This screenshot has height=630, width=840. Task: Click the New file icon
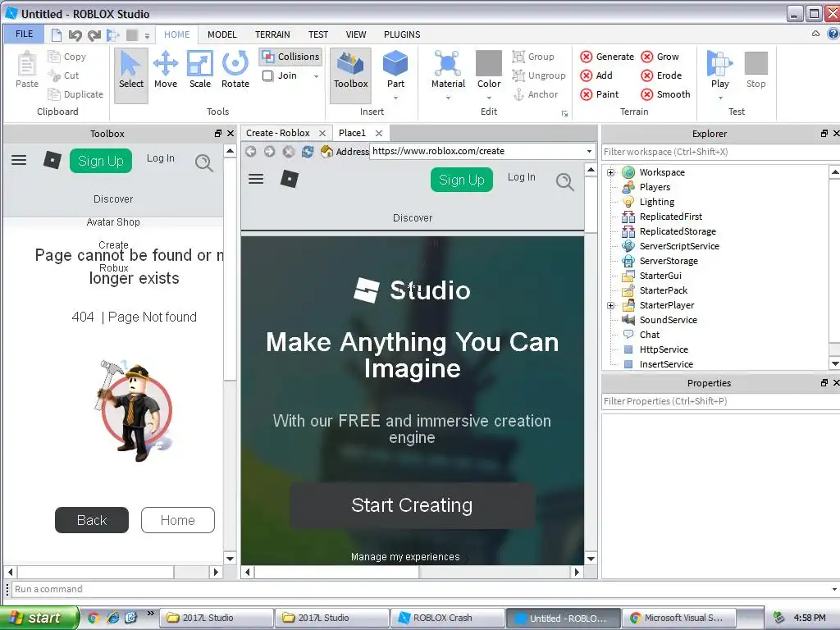57,35
